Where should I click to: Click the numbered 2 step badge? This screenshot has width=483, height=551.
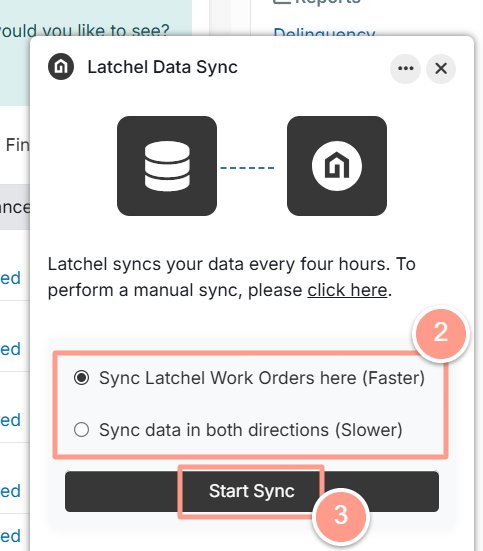441,332
